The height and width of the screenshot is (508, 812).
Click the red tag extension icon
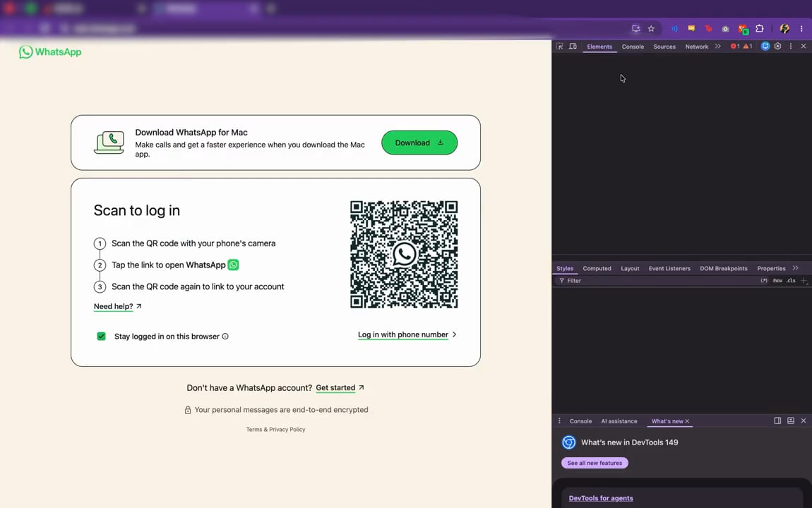pos(708,28)
